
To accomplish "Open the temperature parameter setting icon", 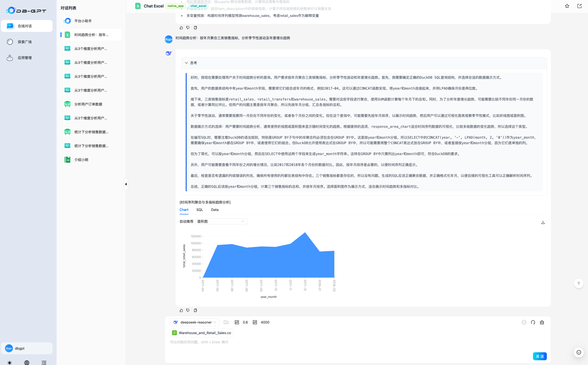I will (237, 322).
